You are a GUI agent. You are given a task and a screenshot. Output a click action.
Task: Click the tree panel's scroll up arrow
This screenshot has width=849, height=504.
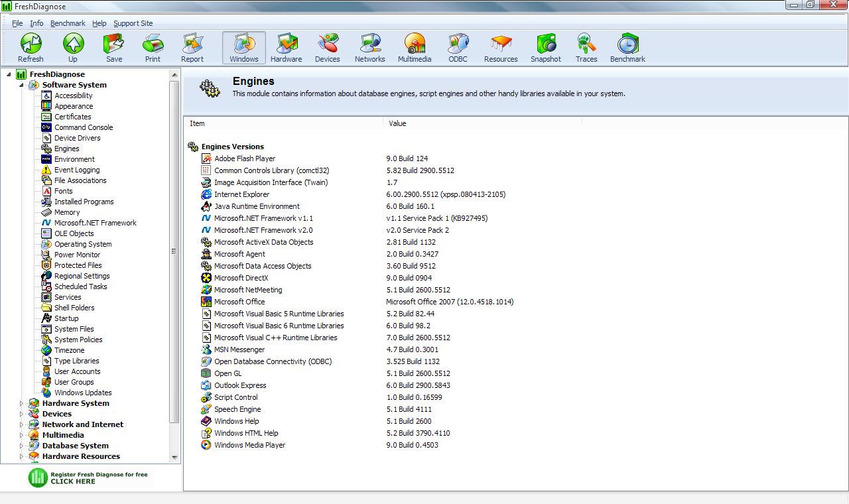click(x=175, y=74)
